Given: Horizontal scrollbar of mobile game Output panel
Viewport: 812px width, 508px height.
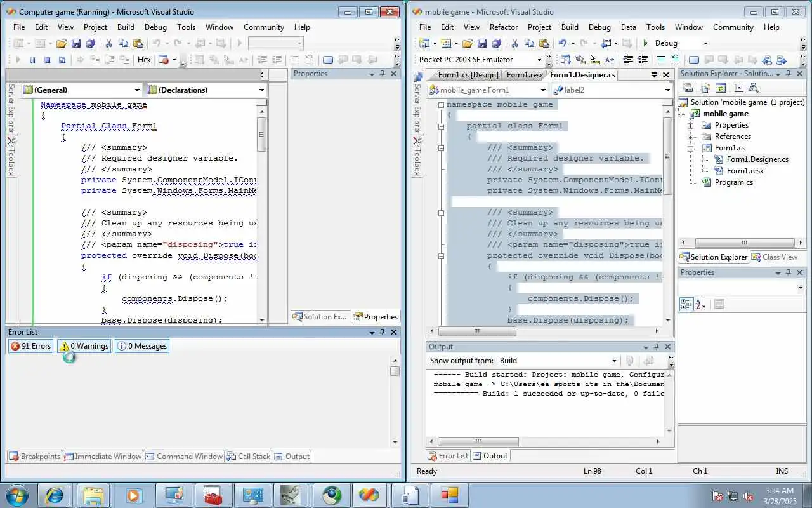Looking at the screenshot, I should [x=547, y=441].
